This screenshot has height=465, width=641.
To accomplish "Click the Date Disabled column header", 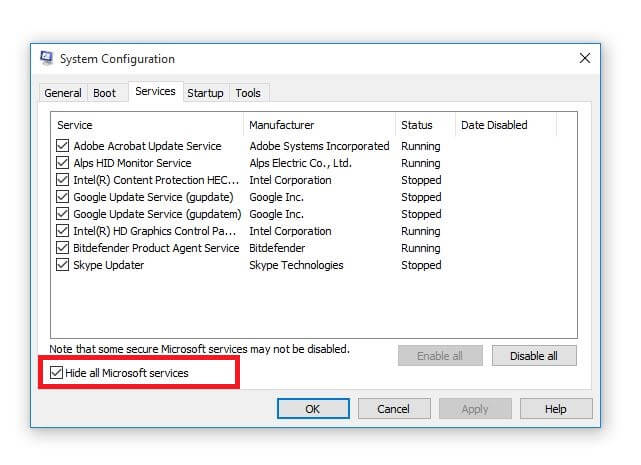I will coord(505,125).
